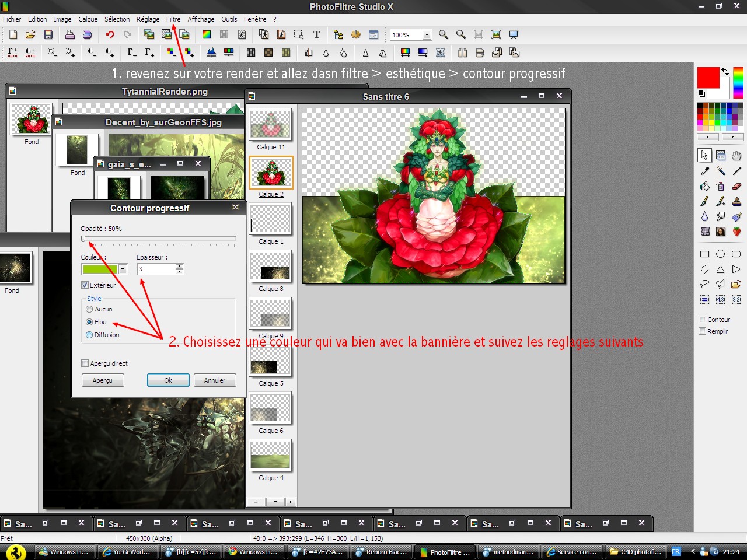Open the Sélection menu
This screenshot has height=560, width=747.
click(x=117, y=19)
